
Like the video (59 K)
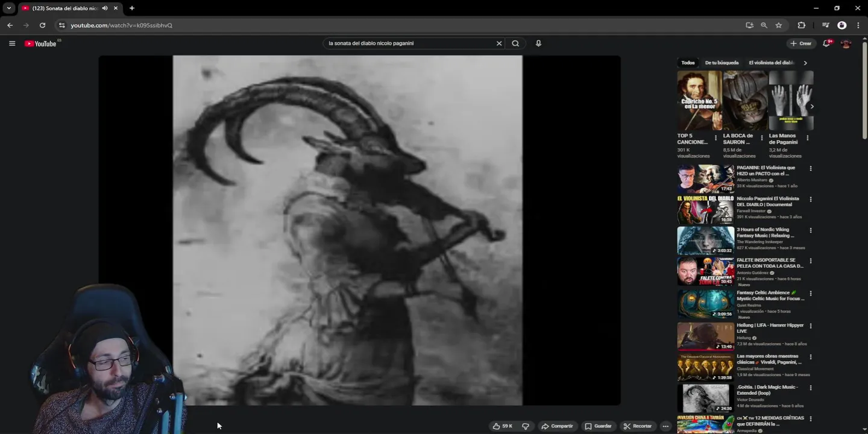pos(502,426)
